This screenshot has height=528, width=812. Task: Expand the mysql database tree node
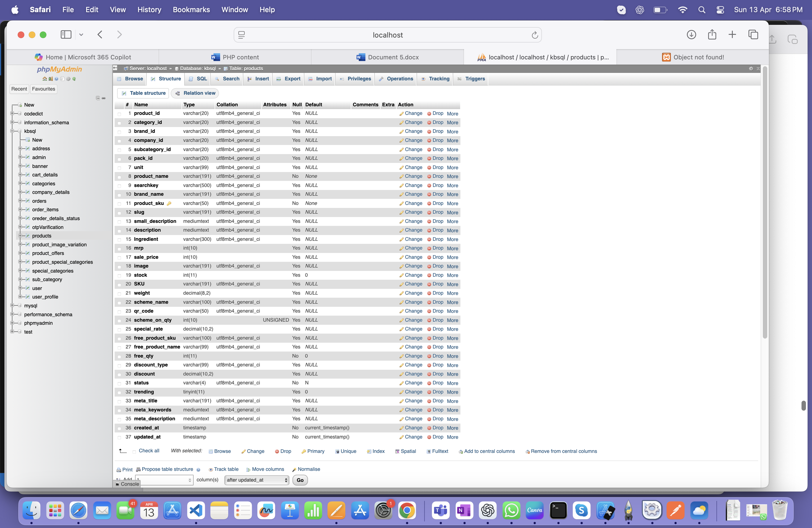[12, 306]
